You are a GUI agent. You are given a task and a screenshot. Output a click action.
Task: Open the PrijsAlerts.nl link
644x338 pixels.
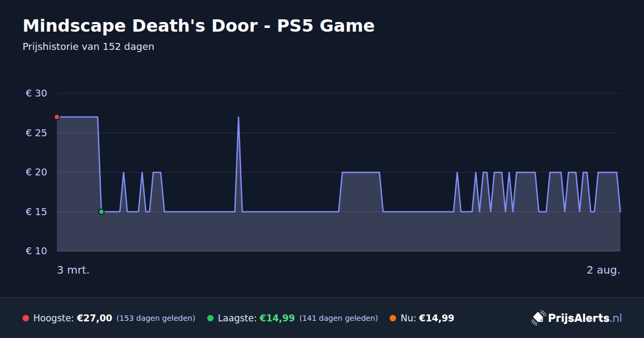click(585, 318)
